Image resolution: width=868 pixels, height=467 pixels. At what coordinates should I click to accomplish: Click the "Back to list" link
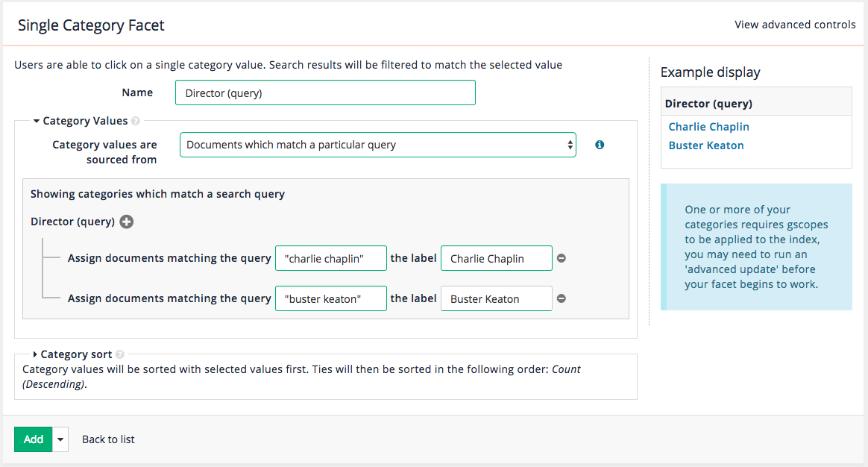coord(107,439)
